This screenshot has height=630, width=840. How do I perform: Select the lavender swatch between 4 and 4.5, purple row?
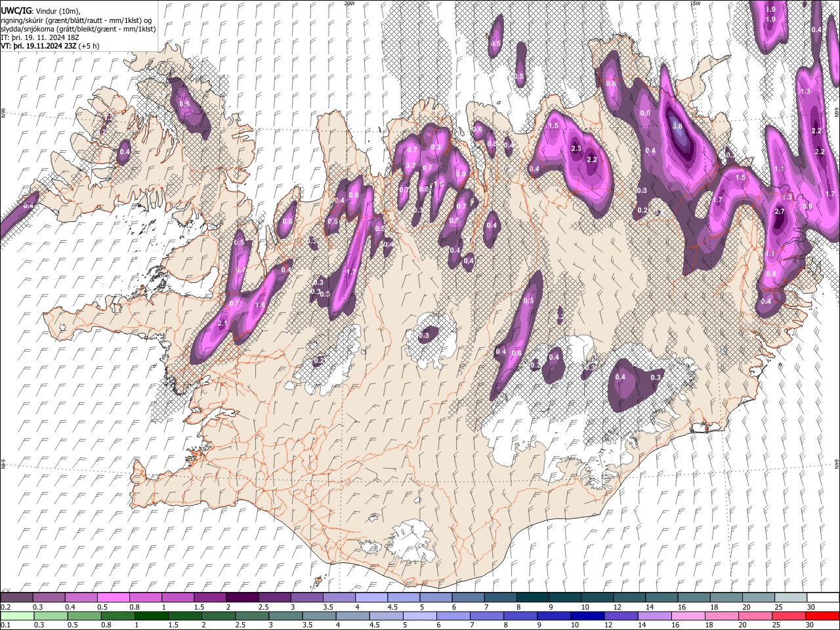tap(371, 598)
